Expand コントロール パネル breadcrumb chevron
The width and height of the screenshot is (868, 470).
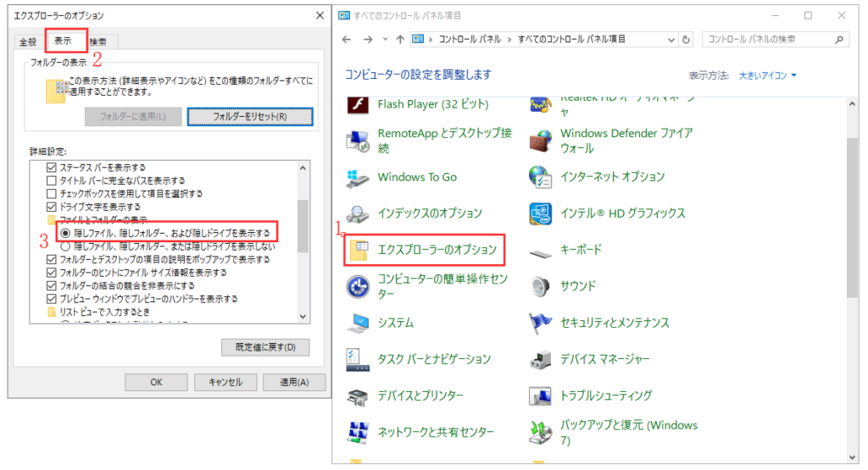509,39
